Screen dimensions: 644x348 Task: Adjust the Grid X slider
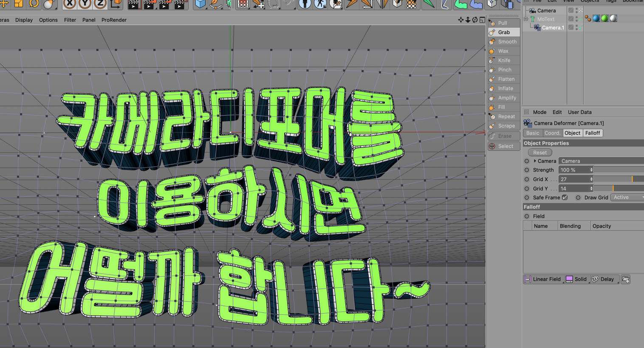point(619,179)
